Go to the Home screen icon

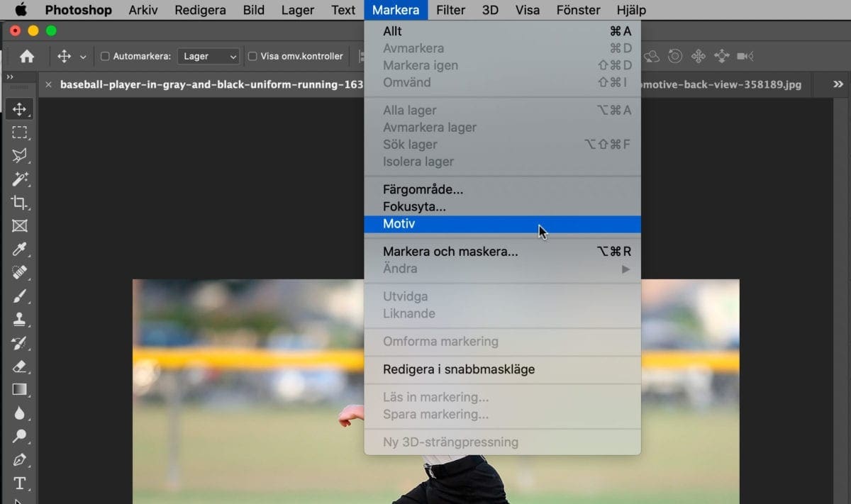[x=27, y=56]
